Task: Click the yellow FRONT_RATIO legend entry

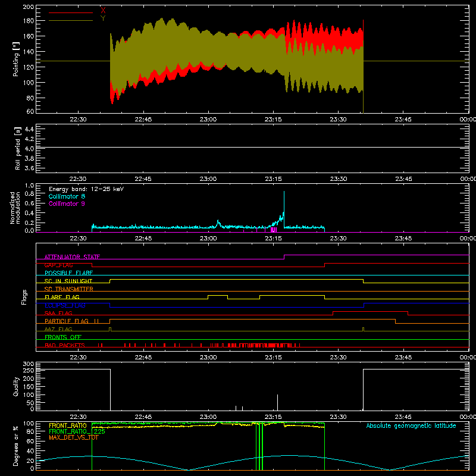Action: click(x=68, y=425)
